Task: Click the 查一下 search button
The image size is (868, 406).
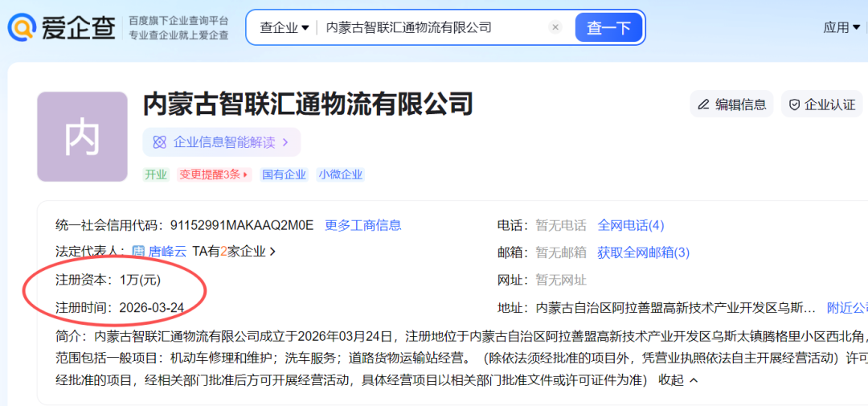Action: tap(608, 27)
